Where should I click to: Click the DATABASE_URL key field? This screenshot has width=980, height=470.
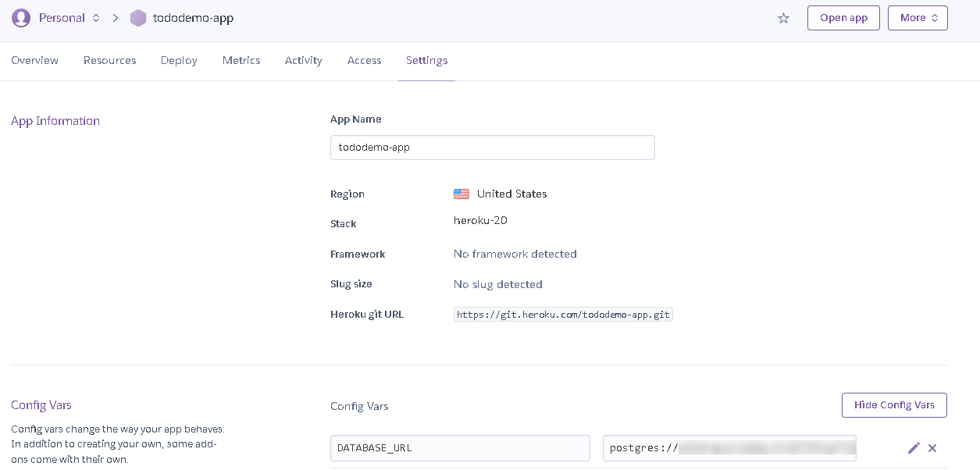(460, 448)
